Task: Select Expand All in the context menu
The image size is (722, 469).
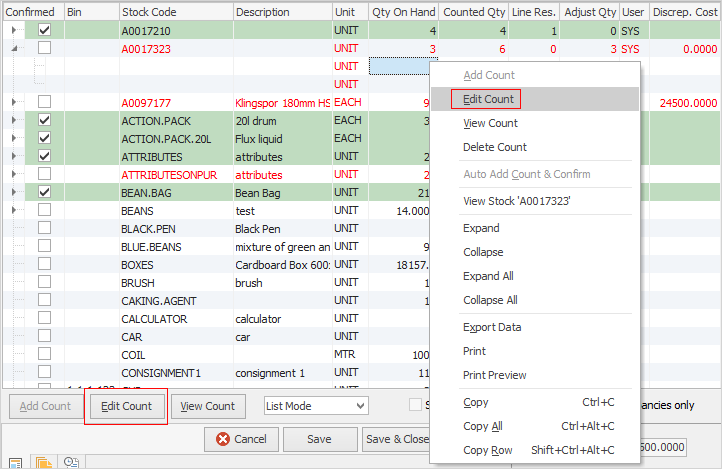Action: click(x=488, y=276)
